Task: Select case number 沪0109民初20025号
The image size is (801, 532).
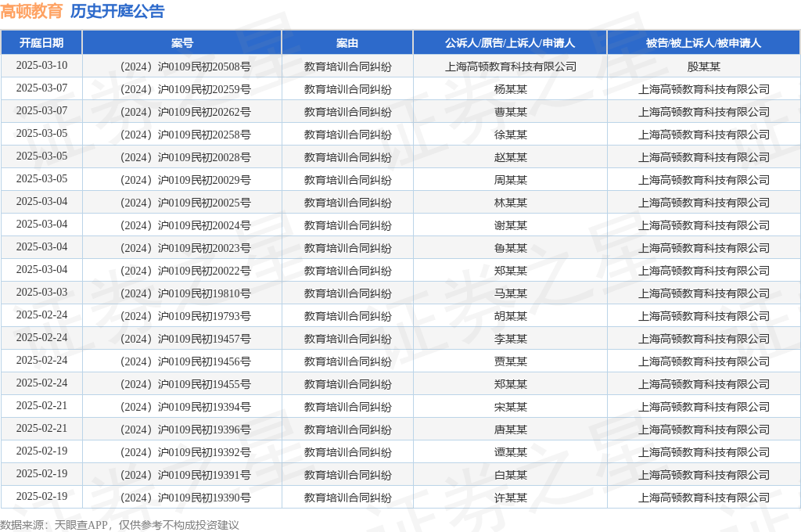Action: [204, 203]
